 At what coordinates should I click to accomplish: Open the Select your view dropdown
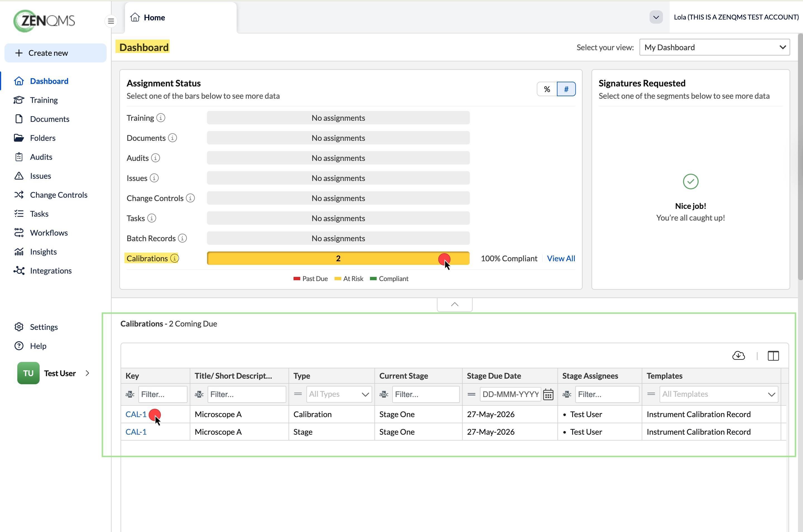click(x=714, y=47)
